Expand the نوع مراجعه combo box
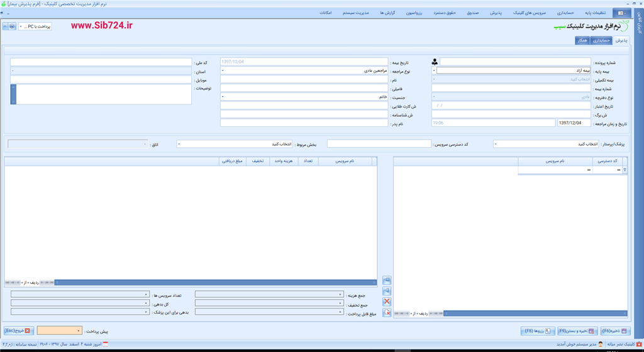This screenshot has height=352, width=644. (x=304, y=71)
